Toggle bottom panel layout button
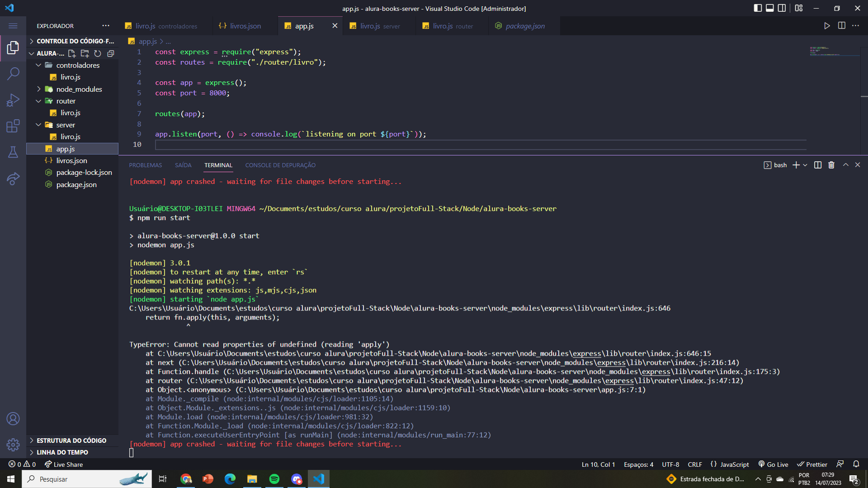Viewport: 868px width, 488px height. [x=770, y=8]
